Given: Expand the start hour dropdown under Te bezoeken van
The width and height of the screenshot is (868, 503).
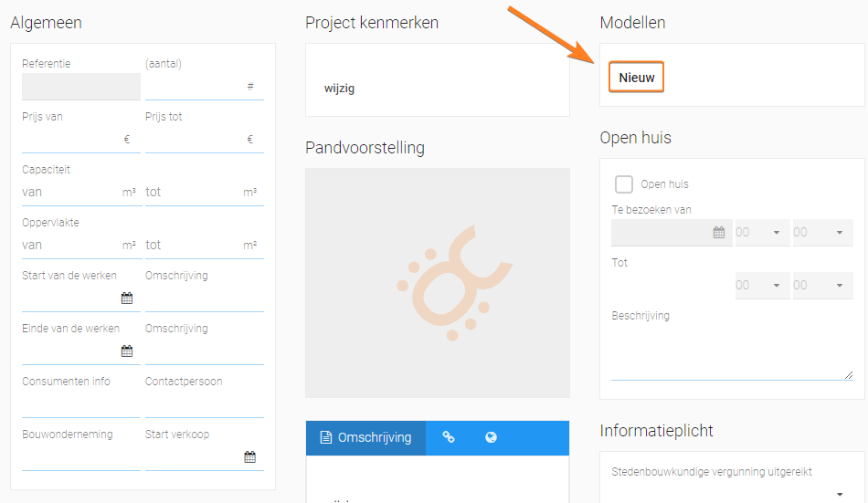Looking at the screenshot, I should 762,233.
